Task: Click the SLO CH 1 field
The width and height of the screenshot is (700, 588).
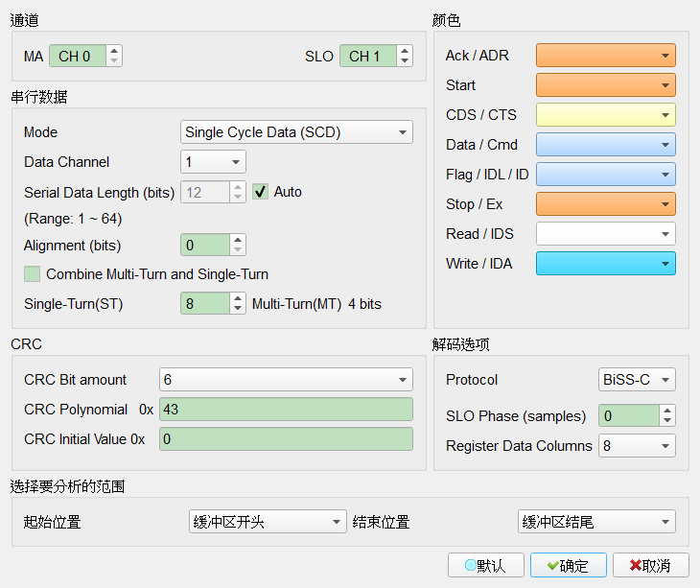Action: 368,56
